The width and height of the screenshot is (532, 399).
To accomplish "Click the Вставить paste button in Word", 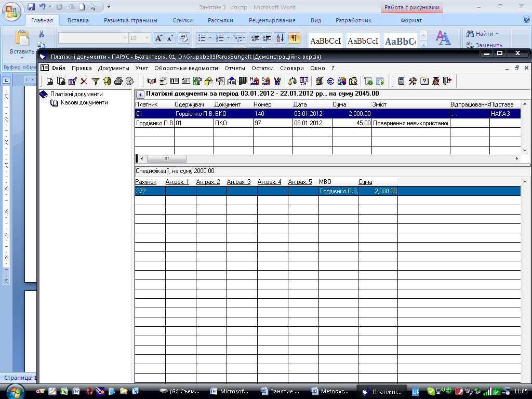I will coord(22,44).
